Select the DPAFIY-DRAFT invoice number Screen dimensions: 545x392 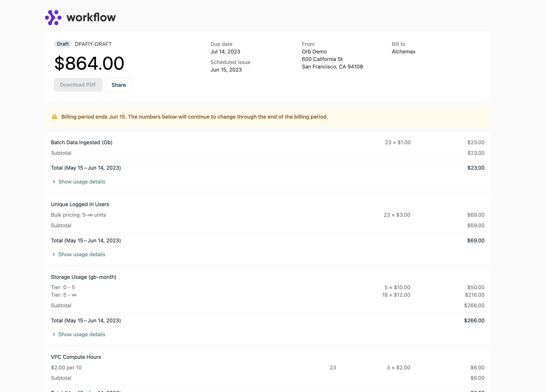coord(93,44)
